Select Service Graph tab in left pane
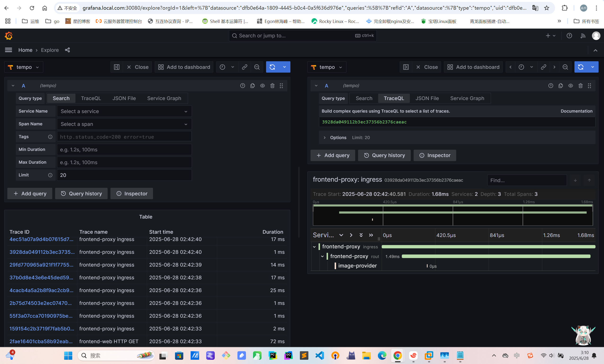Image resolution: width=604 pixels, height=364 pixels. click(164, 98)
